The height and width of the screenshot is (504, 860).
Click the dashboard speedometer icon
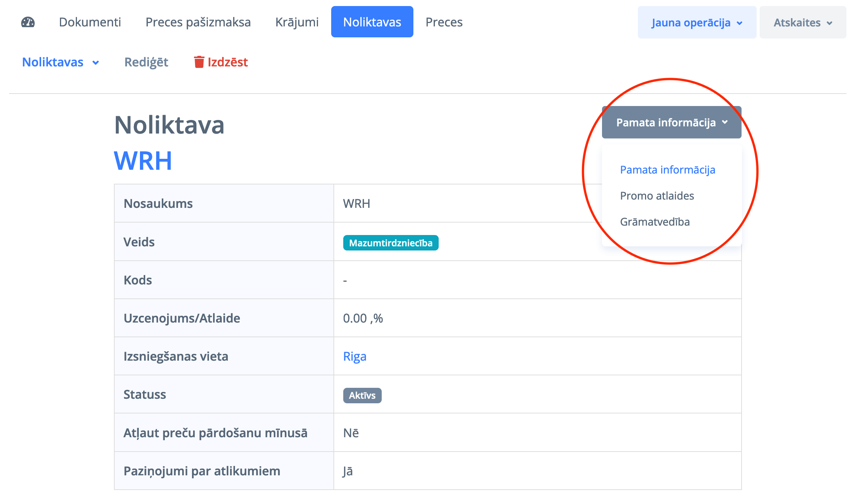coord(28,22)
